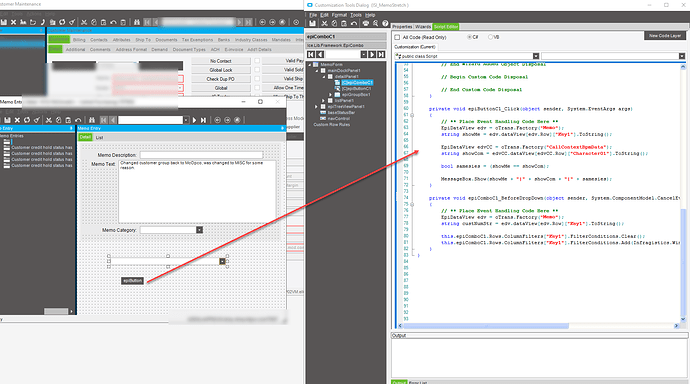Click the New Code Layer button

(664, 36)
